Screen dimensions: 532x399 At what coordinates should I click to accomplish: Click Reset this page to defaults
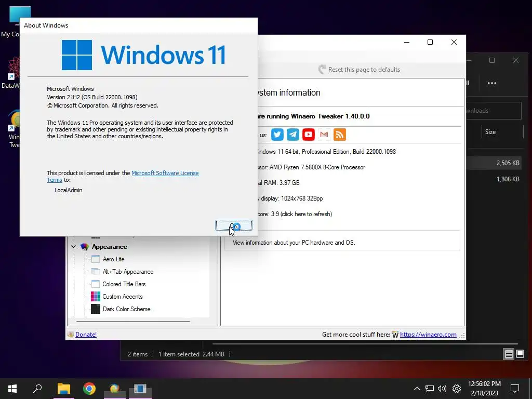(360, 70)
